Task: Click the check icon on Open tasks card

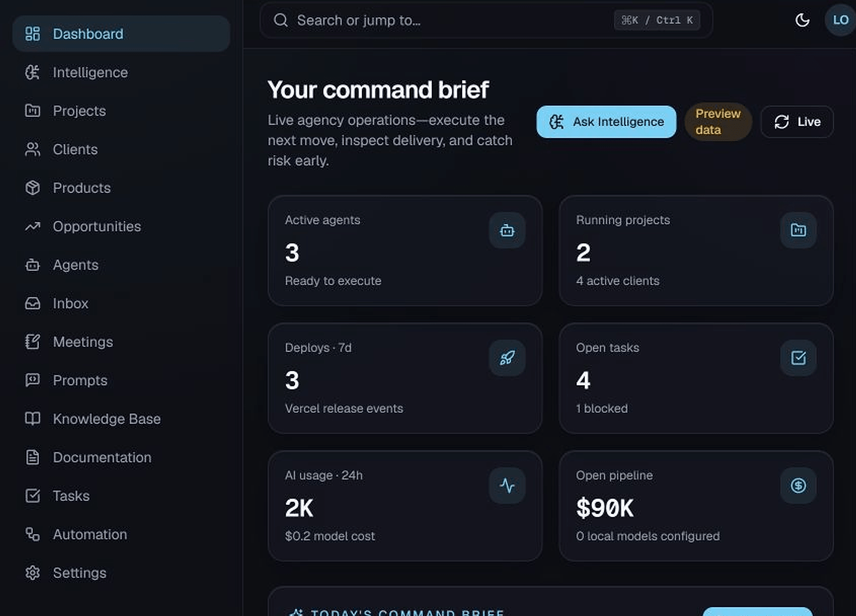Action: click(x=798, y=358)
